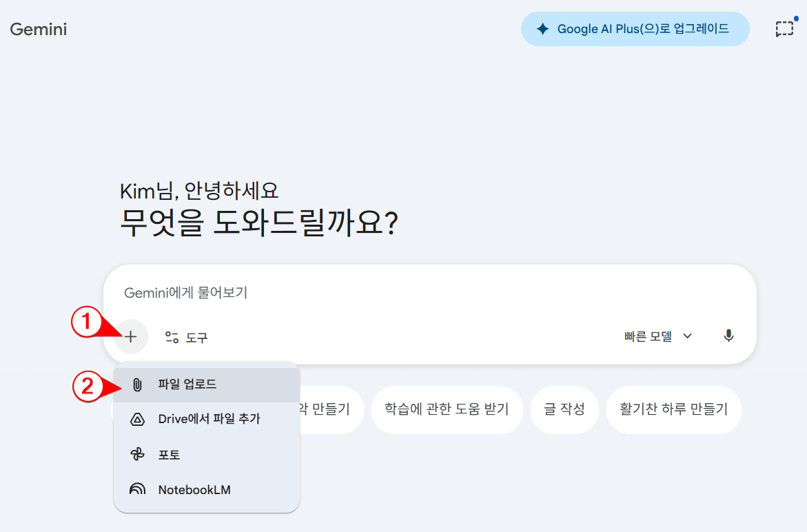The width and height of the screenshot is (807, 532).
Task: Click the 글 작성 suggestion chip
Action: coord(564,409)
